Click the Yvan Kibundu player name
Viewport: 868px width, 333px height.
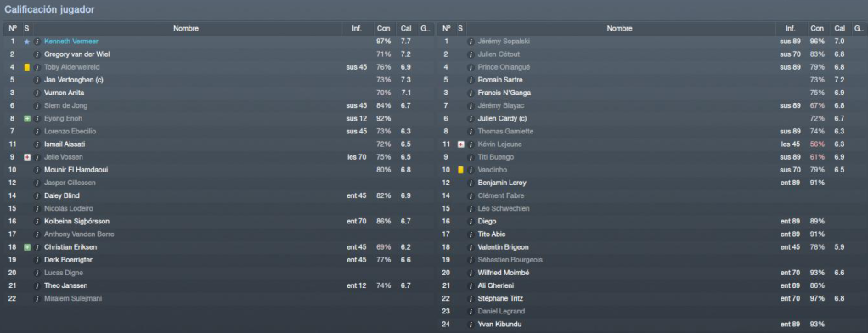(499, 325)
